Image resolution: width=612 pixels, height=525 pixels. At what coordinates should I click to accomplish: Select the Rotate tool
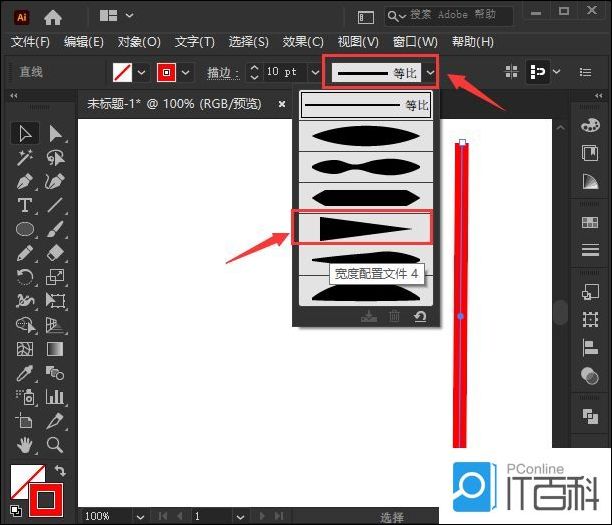click(x=25, y=277)
